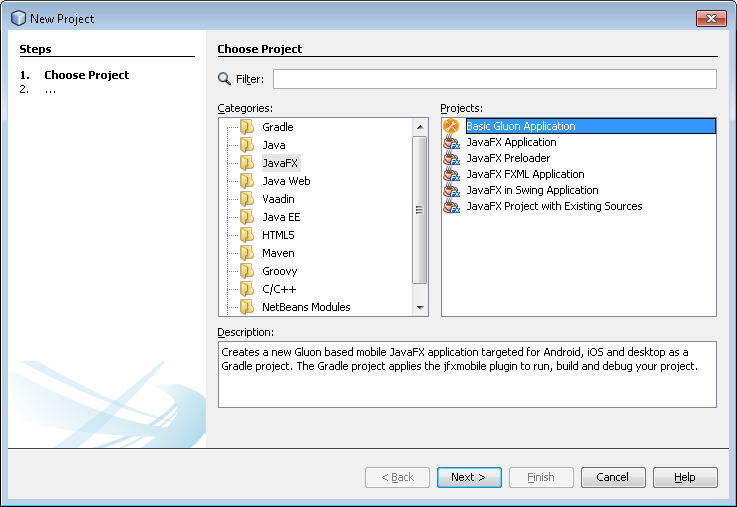Click the Categories scrollbar down arrow

(x=420, y=307)
